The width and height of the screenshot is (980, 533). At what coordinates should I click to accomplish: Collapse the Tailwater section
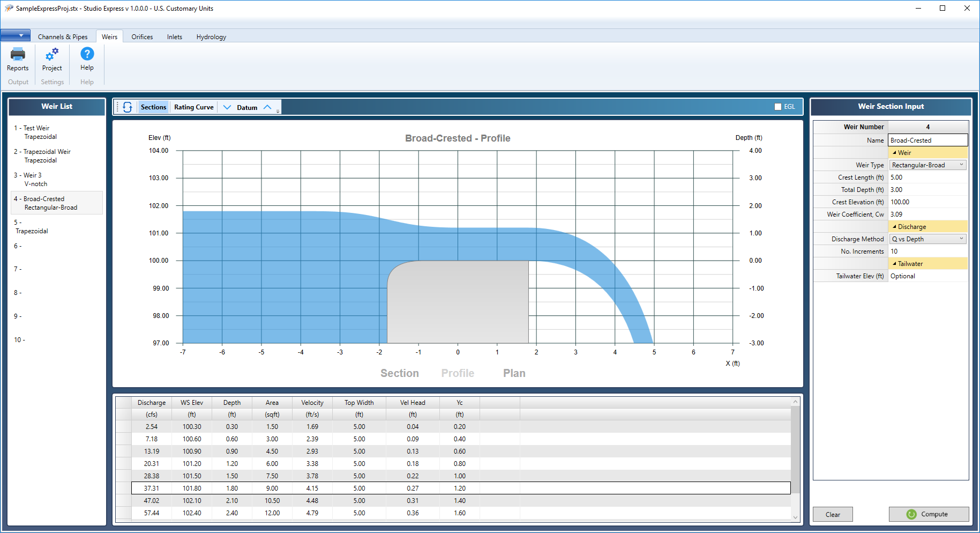pyautogui.click(x=895, y=263)
